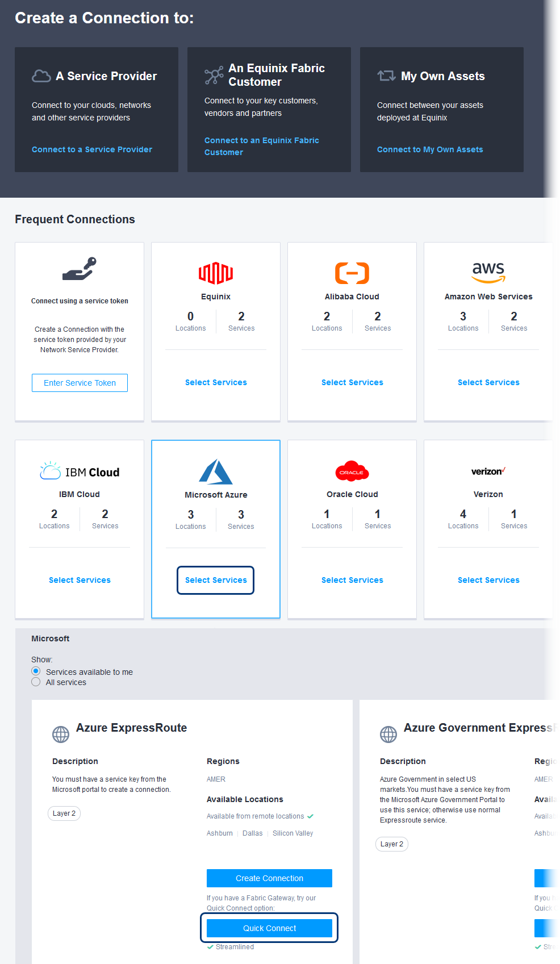Click the Azure ExpressRoute heading
Screen dimensions: 560x964
pos(132,728)
